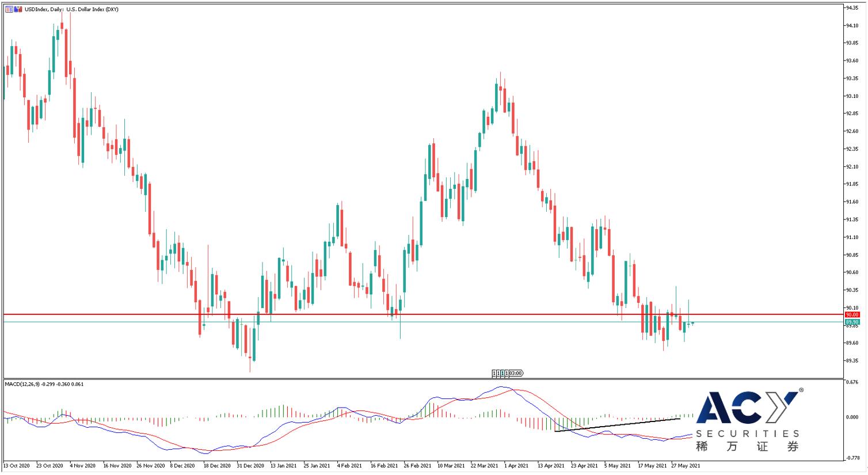Click the -0.778 MACD scale value
The height and width of the screenshot is (475, 868).
click(x=852, y=458)
